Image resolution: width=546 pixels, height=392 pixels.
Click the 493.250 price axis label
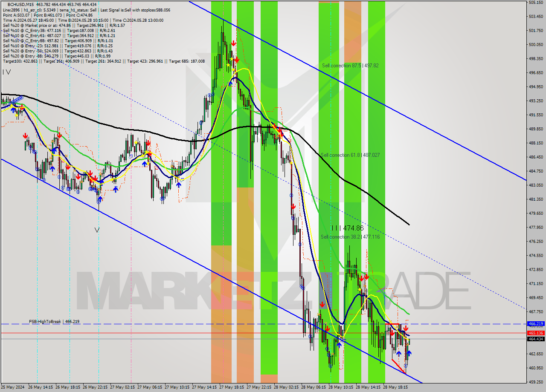click(535, 101)
